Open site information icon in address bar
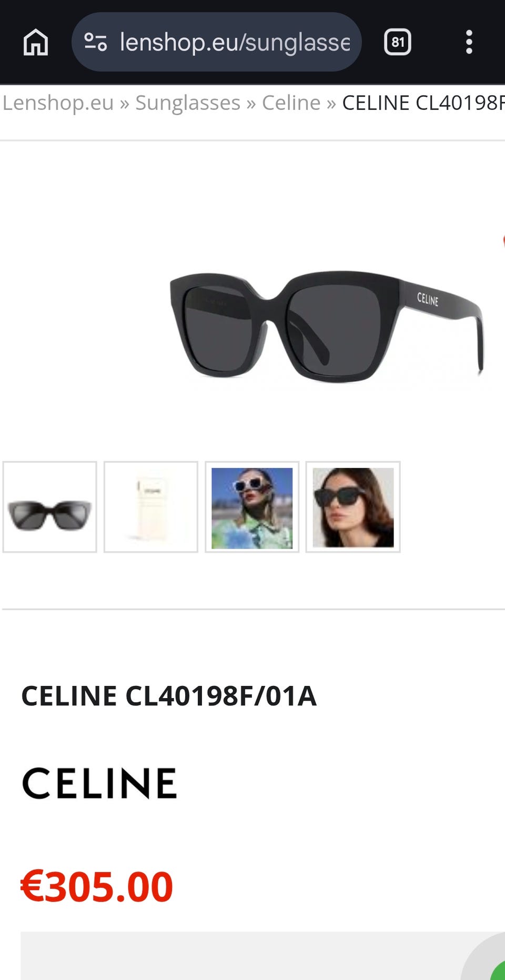This screenshot has height=980, width=505. click(x=96, y=42)
